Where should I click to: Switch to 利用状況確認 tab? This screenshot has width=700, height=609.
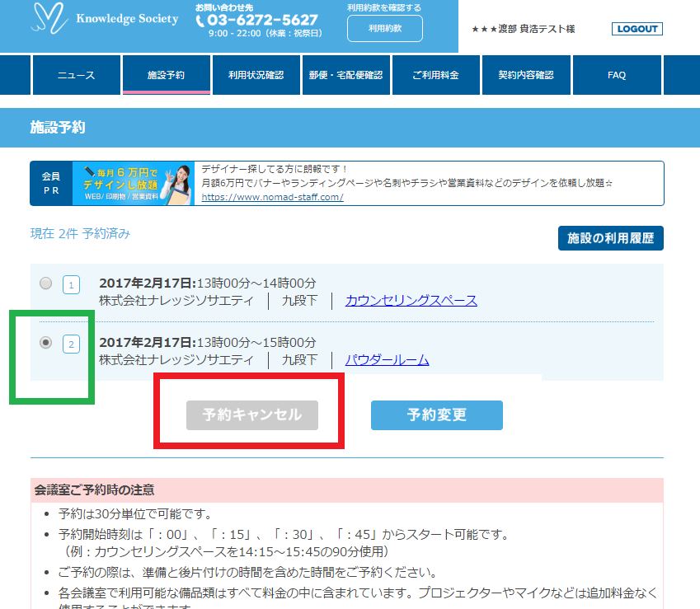click(256, 75)
